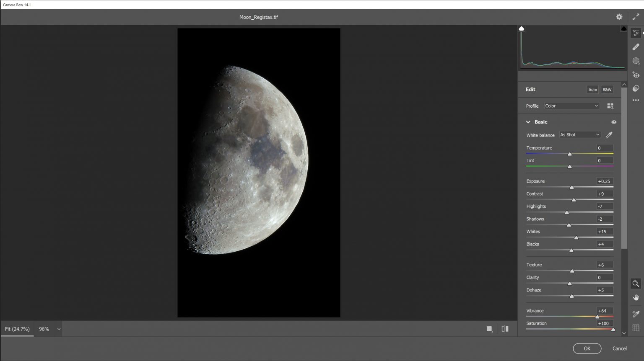Select the Hand tool
This screenshot has height=361, width=644.
click(x=636, y=298)
